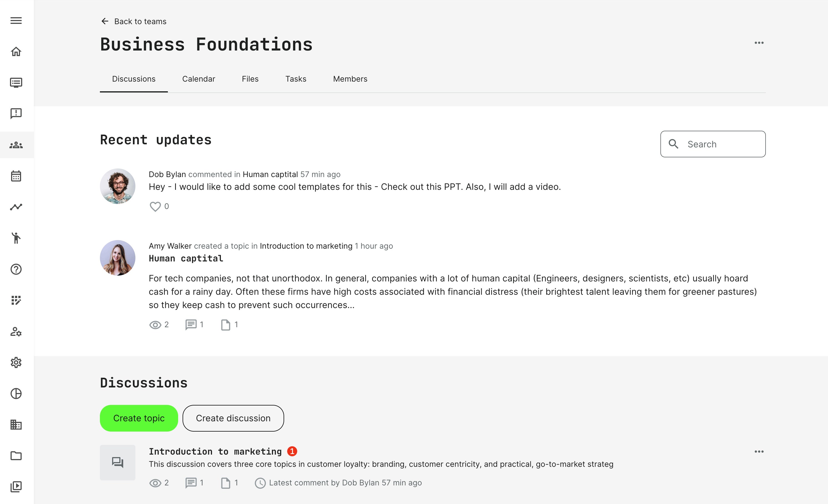The image size is (828, 504).
Task: Go Back to teams
Action: (x=134, y=21)
